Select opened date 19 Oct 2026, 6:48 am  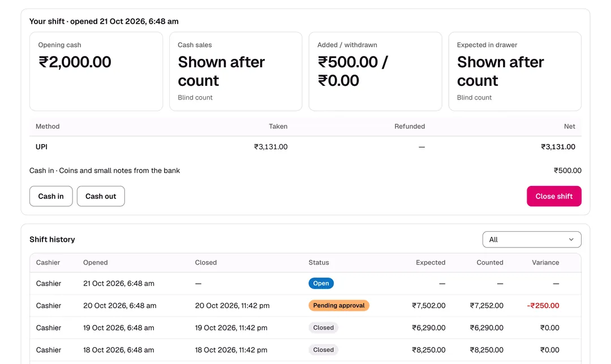(118, 328)
